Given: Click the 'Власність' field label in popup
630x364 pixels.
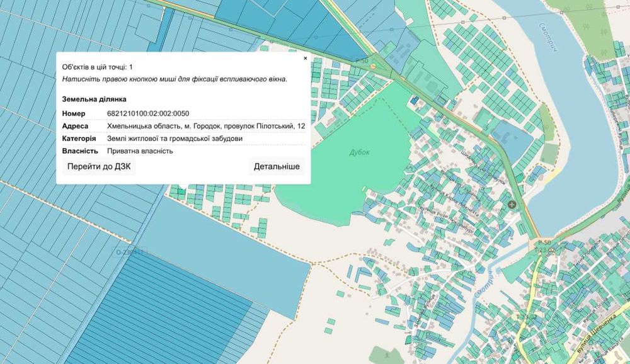Looking at the screenshot, I should [80, 151].
